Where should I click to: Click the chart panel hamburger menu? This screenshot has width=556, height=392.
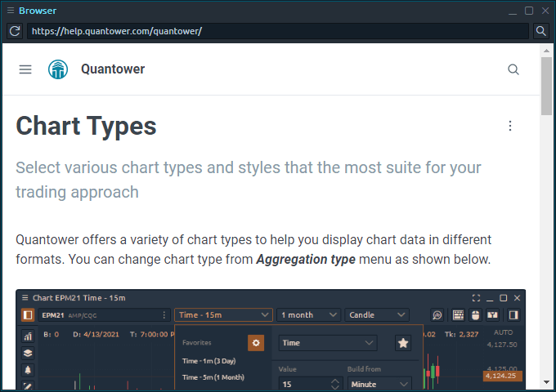[x=25, y=298]
